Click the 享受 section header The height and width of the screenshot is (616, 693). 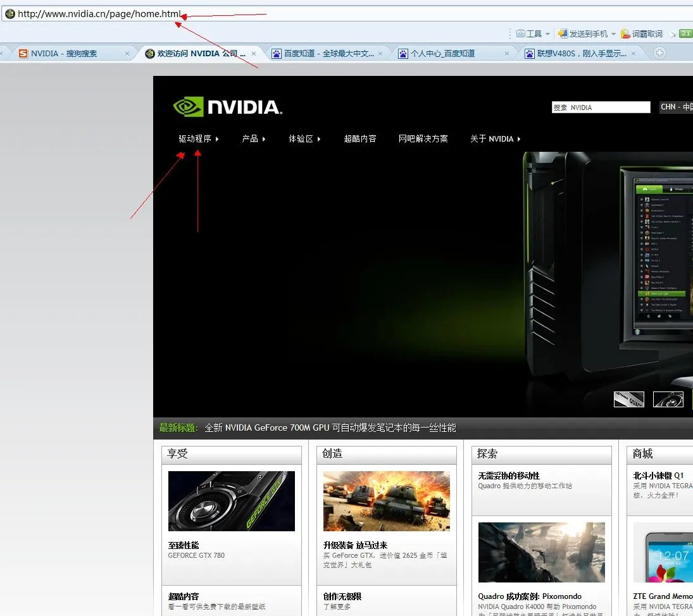pos(232,454)
